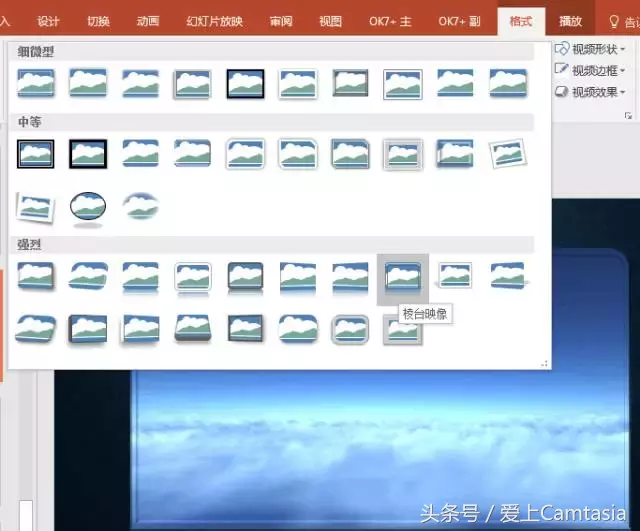Apply the black-outlined oval video style
The height and width of the screenshot is (531, 640).
(x=88, y=207)
